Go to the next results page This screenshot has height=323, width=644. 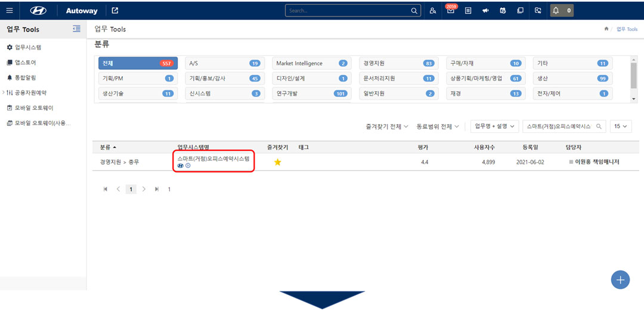point(144,189)
